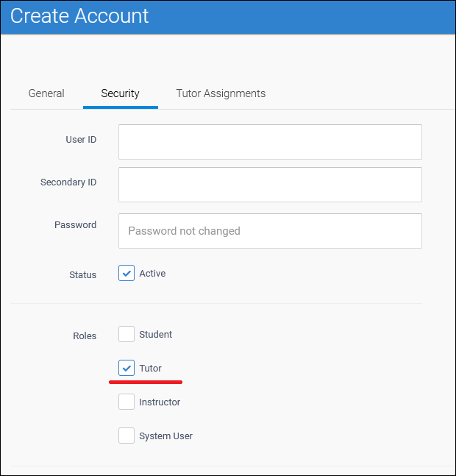
Task: Switch to the Security tab
Action: 120,93
